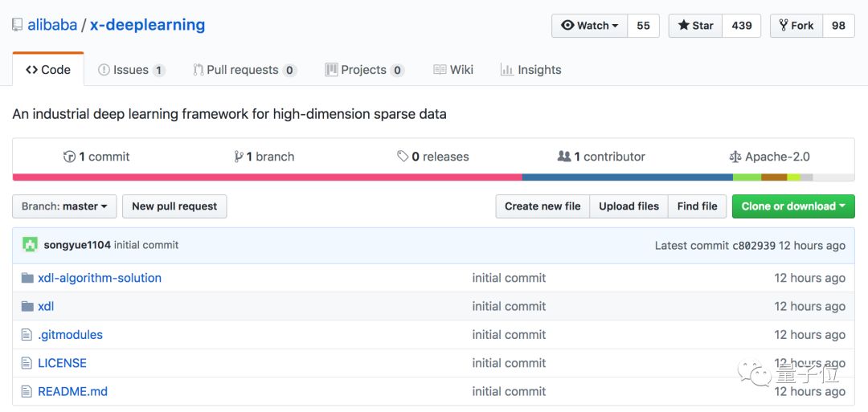Open the Wiki tab
The image size is (868, 412).
point(453,70)
